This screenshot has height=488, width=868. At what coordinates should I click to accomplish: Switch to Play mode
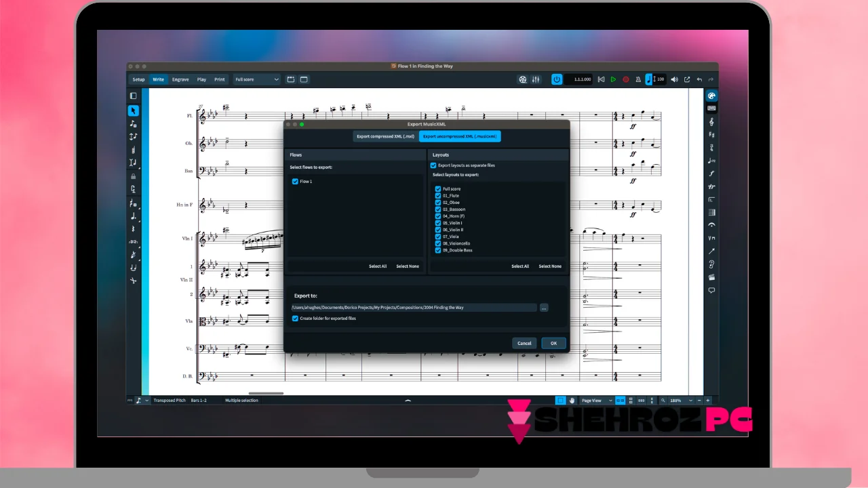pyautogui.click(x=201, y=79)
